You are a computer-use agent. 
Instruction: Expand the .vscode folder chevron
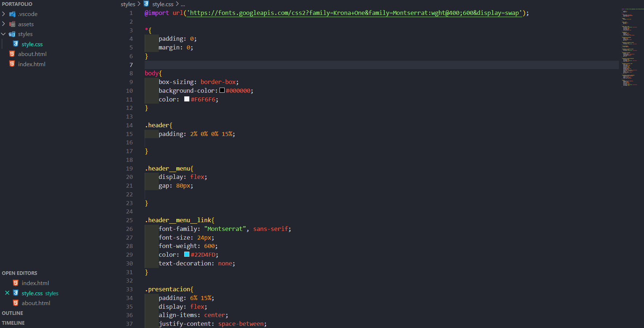4,14
